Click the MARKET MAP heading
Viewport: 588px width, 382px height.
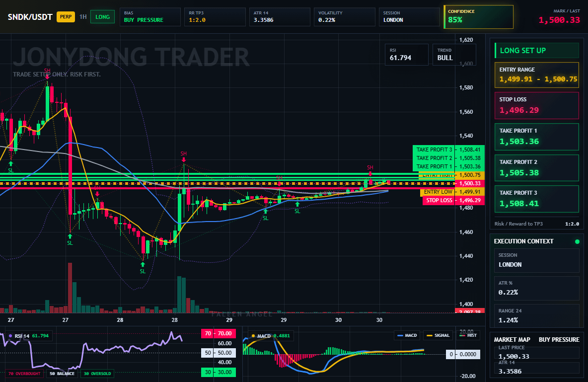[x=512, y=340]
